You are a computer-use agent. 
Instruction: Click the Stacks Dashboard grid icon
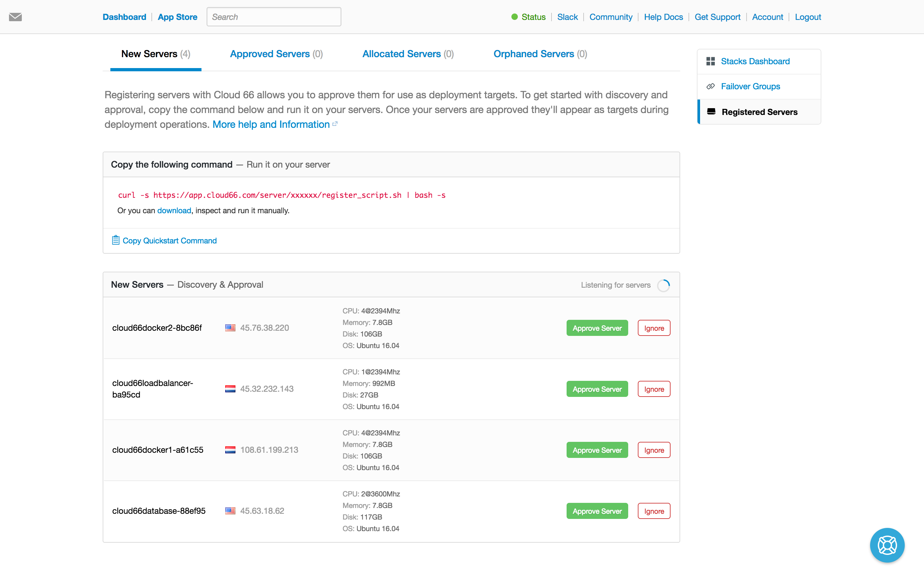(x=710, y=61)
